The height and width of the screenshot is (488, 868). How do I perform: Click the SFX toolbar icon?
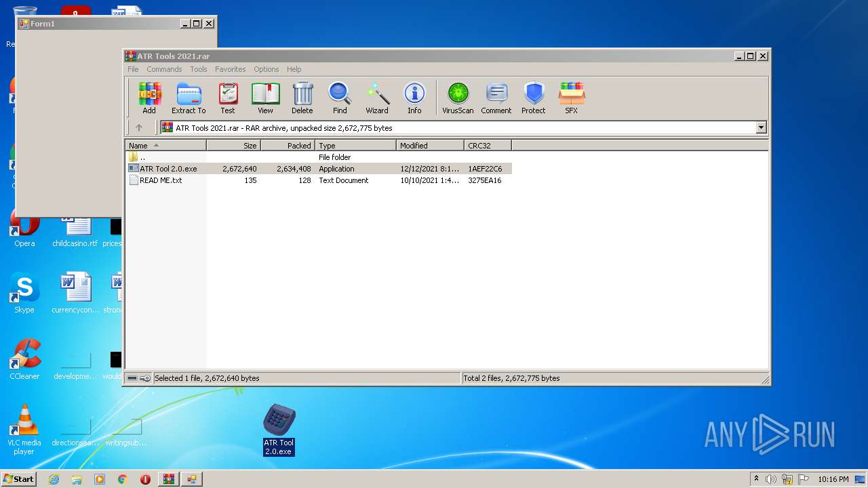tap(572, 98)
